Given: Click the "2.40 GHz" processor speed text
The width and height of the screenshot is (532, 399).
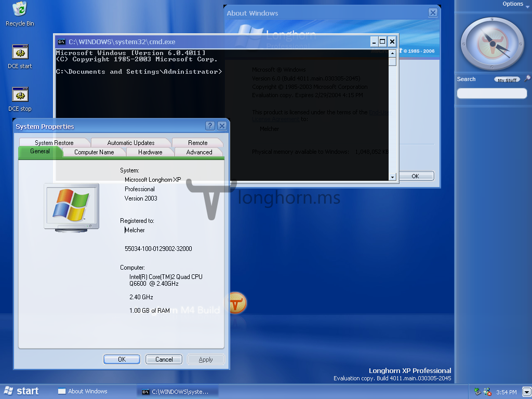Looking at the screenshot, I should coord(141,297).
